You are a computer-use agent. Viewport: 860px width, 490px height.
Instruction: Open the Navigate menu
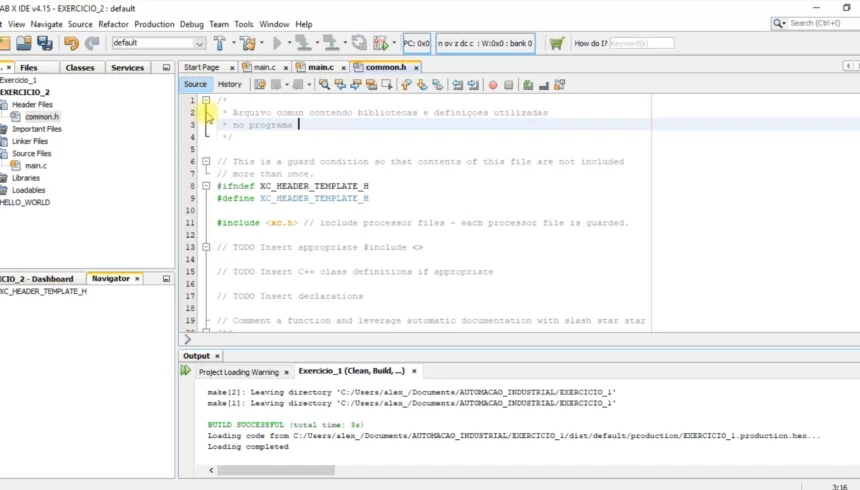click(47, 24)
